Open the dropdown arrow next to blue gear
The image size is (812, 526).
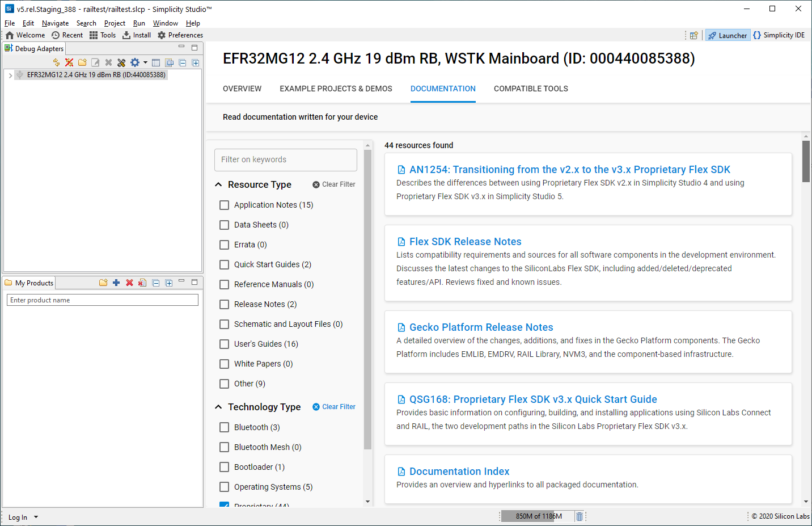click(x=145, y=62)
